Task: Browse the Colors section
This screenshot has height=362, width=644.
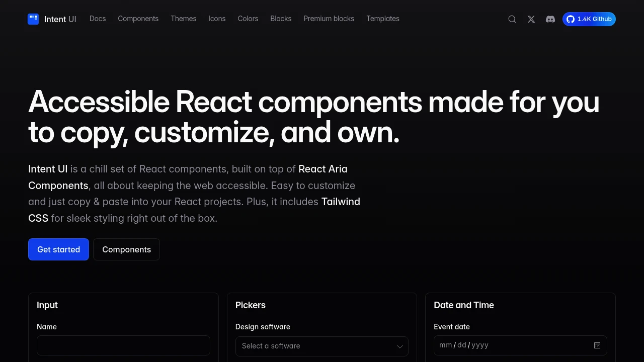Action: 248,19
